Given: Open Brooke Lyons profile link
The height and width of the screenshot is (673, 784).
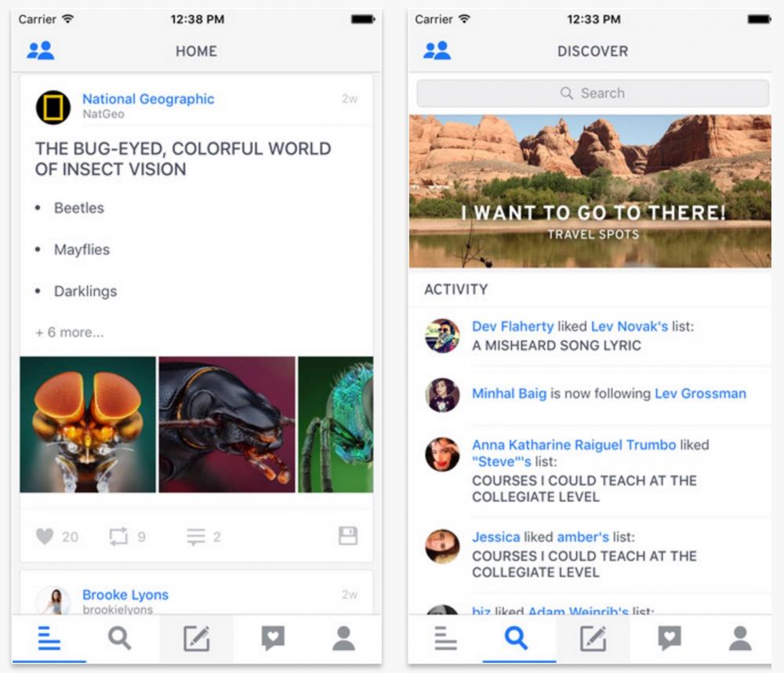Looking at the screenshot, I should pos(125,595).
